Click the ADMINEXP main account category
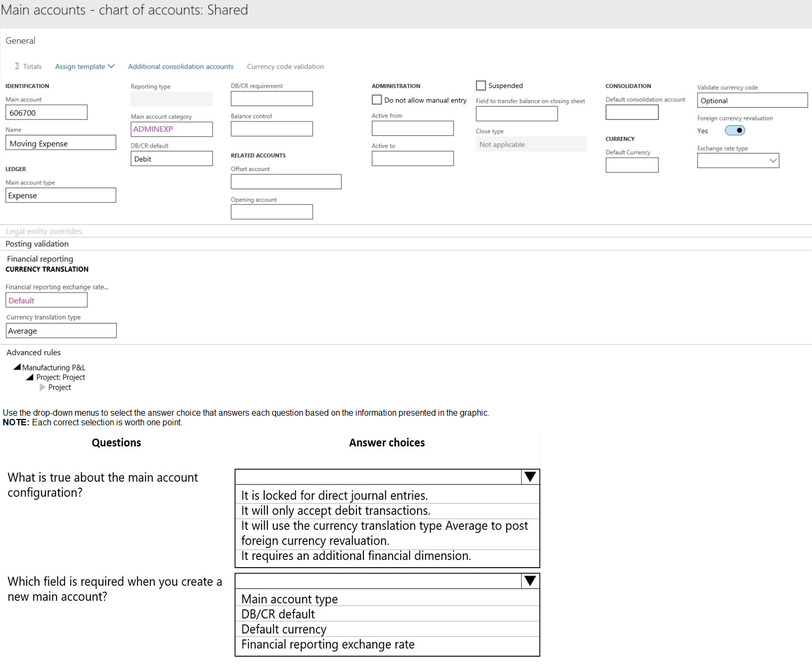This screenshot has height=671, width=812. click(171, 129)
